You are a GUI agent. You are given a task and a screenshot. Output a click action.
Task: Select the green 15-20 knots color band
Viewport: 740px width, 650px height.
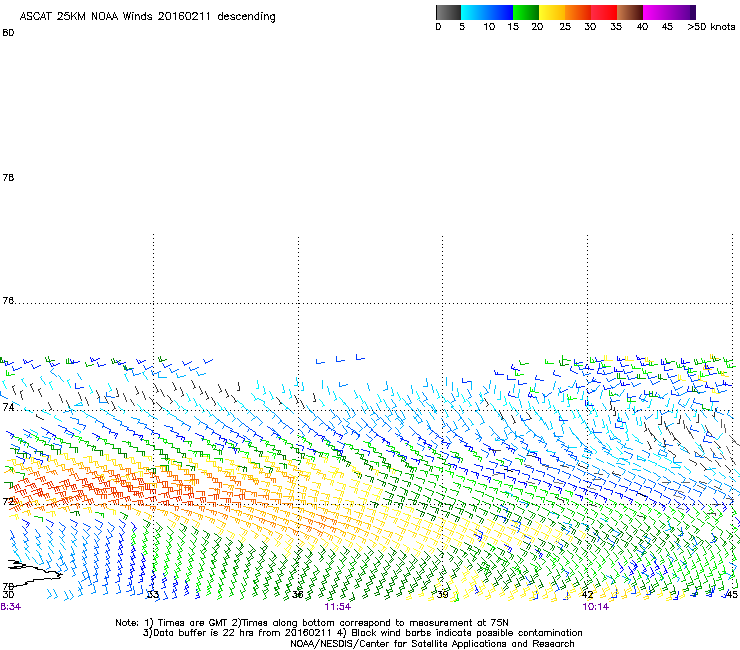pyautogui.click(x=526, y=12)
